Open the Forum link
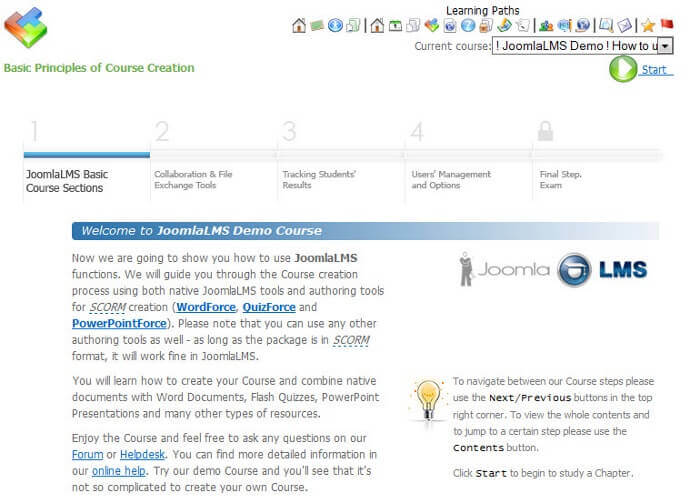Screen dimensions: 700x503 tap(88, 454)
